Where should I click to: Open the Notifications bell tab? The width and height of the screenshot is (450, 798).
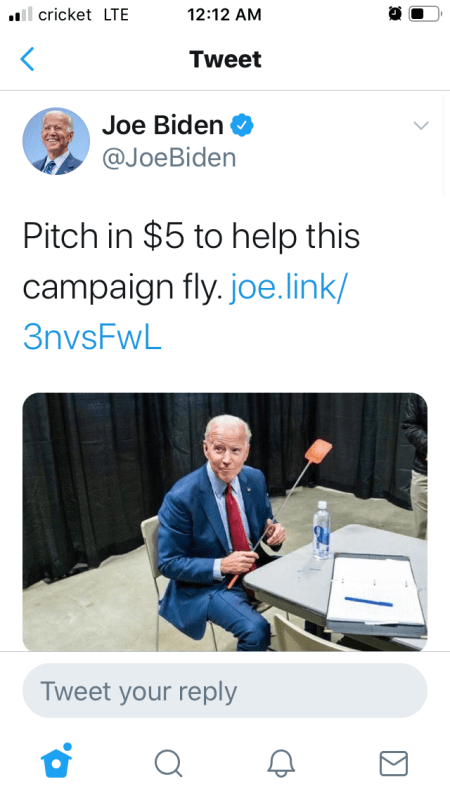point(281,763)
